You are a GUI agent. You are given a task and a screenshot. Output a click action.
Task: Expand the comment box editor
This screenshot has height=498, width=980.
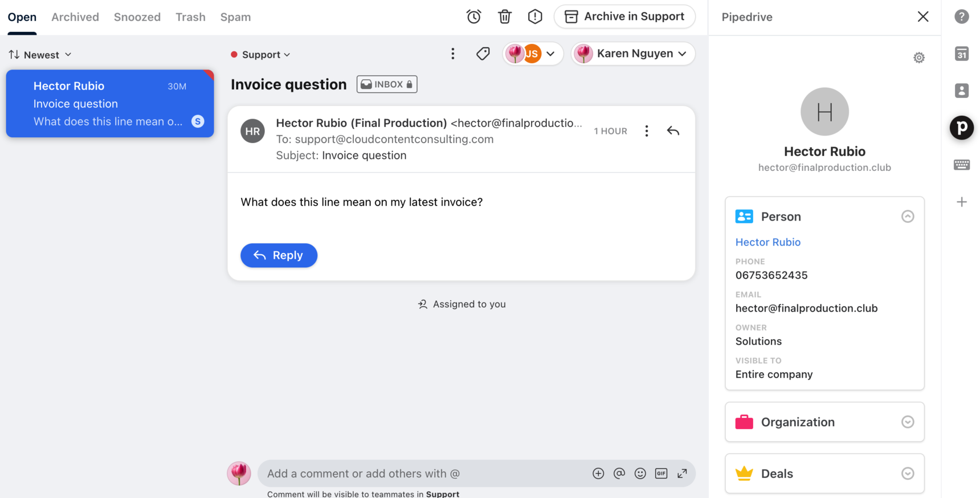682,473
